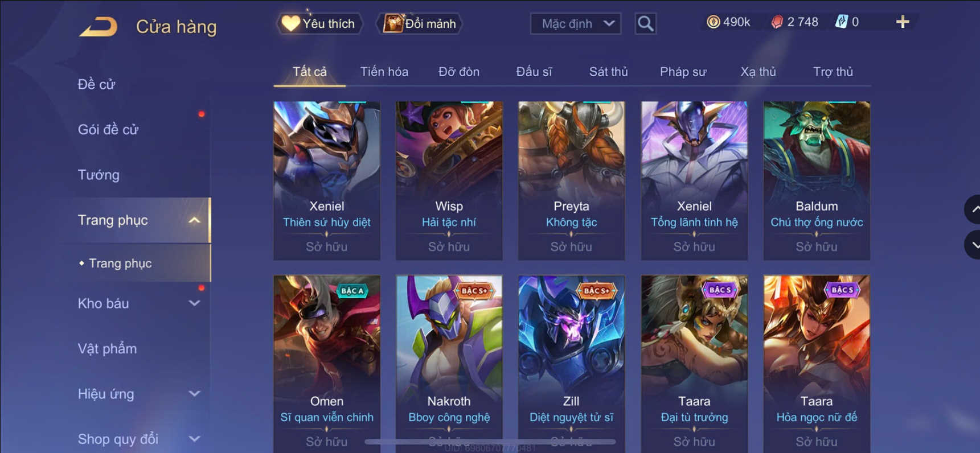Click the heart Yêu thích button

click(319, 23)
